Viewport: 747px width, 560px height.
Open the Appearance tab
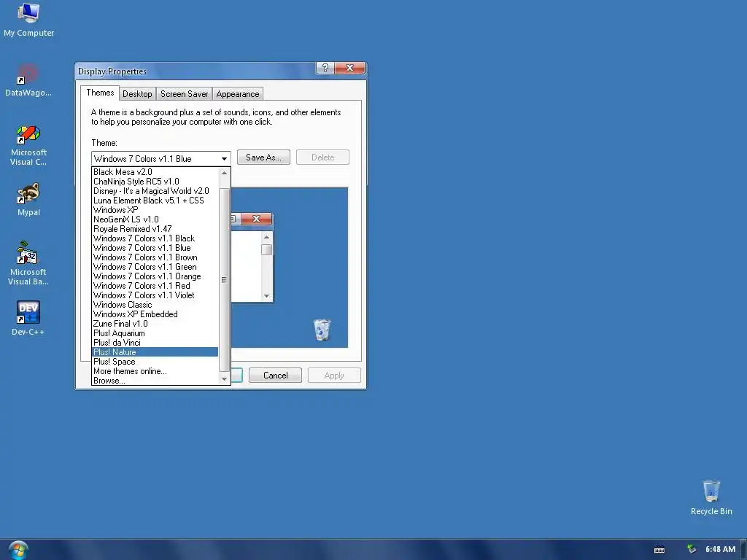click(238, 94)
